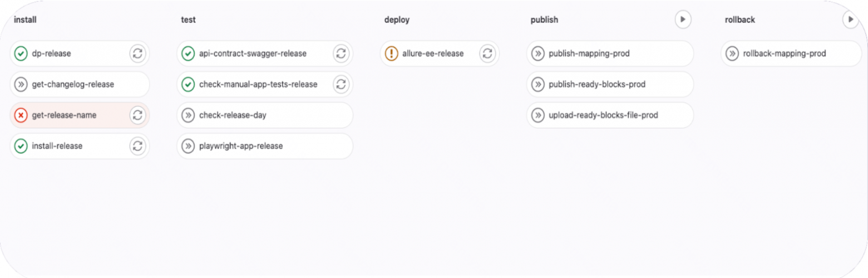Open the get-changelog-release job
Viewport: 868px width, 278px height.
pos(73,85)
